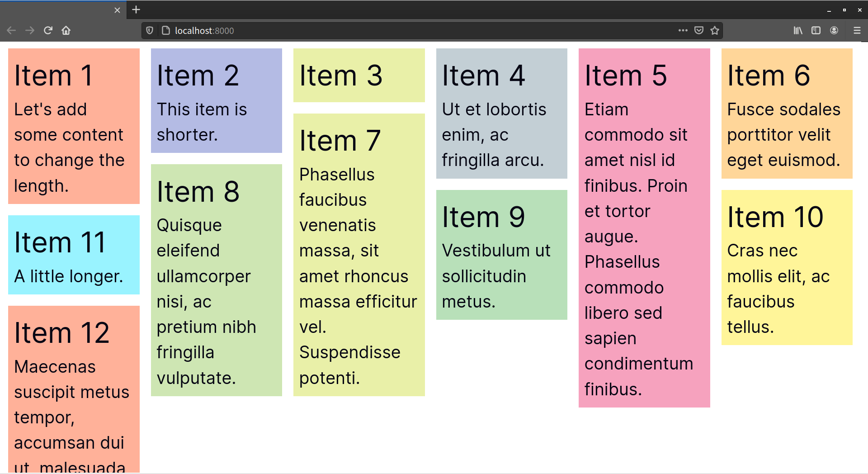
Task: Open a new tab with the plus button
Action: coord(135,9)
